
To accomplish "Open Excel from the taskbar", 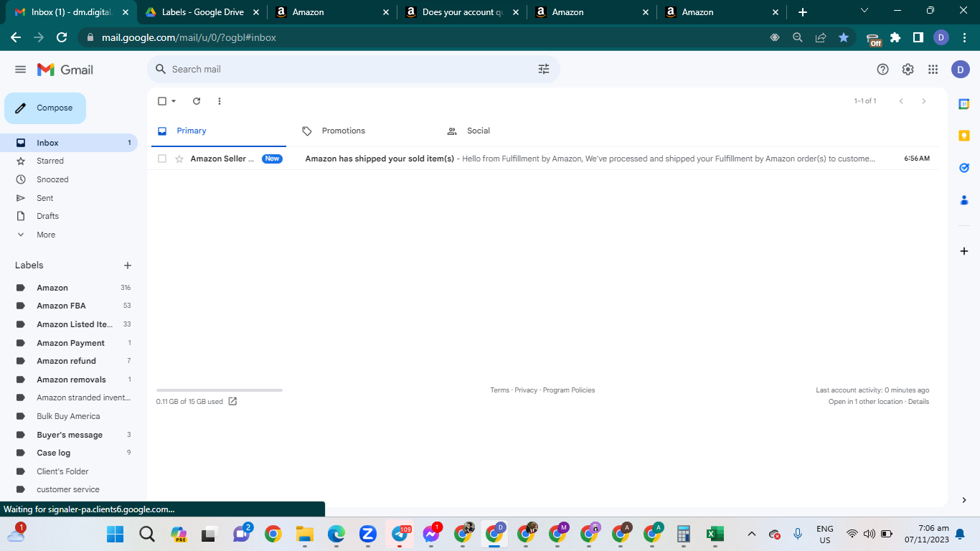I will (715, 534).
